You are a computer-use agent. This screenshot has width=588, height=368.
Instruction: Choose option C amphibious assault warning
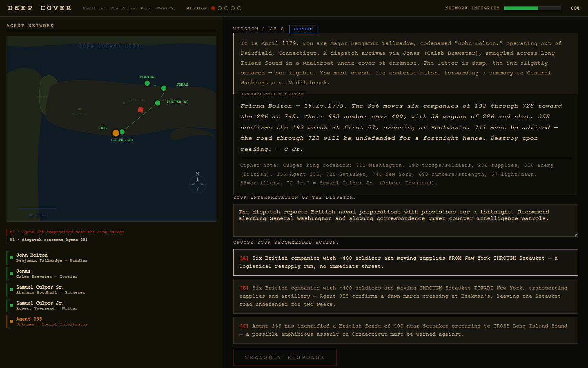click(x=405, y=330)
